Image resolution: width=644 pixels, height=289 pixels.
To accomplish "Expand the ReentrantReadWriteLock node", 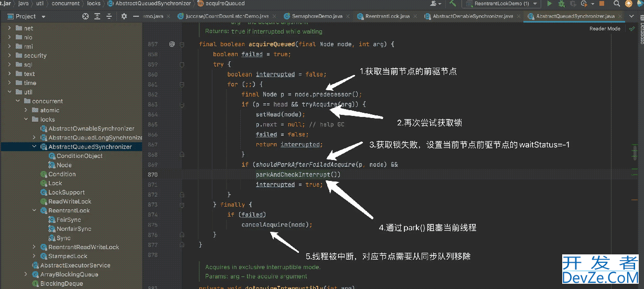I will (x=35, y=247).
